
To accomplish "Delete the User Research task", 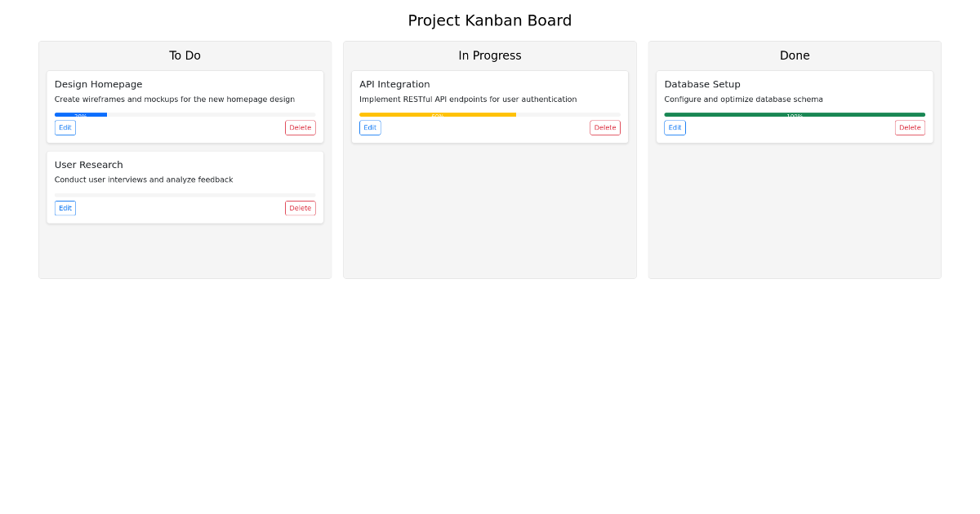I will 300,208.
